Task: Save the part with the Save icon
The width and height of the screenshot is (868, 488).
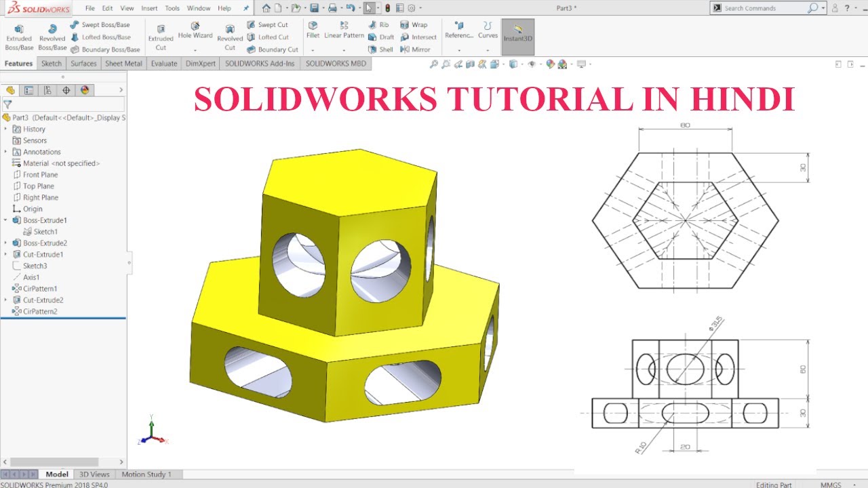Action: pyautogui.click(x=314, y=8)
